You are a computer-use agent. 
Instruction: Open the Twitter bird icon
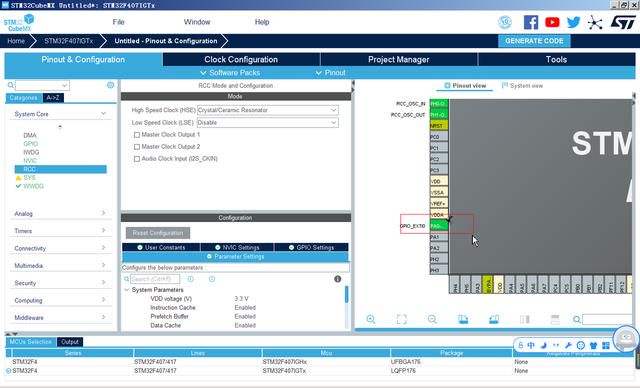(x=573, y=22)
